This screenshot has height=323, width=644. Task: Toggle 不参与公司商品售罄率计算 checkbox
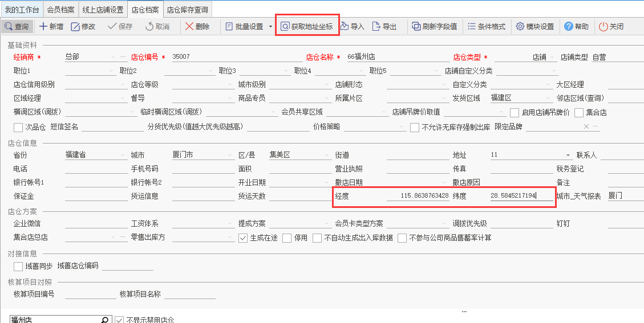[x=402, y=238]
